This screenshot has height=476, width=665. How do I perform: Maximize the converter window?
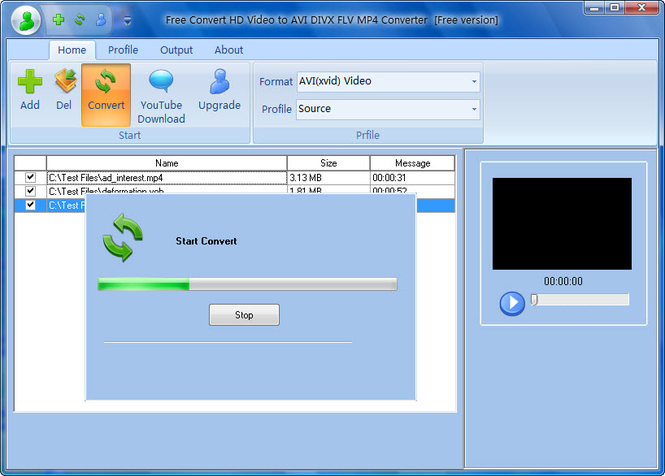tap(615, 8)
